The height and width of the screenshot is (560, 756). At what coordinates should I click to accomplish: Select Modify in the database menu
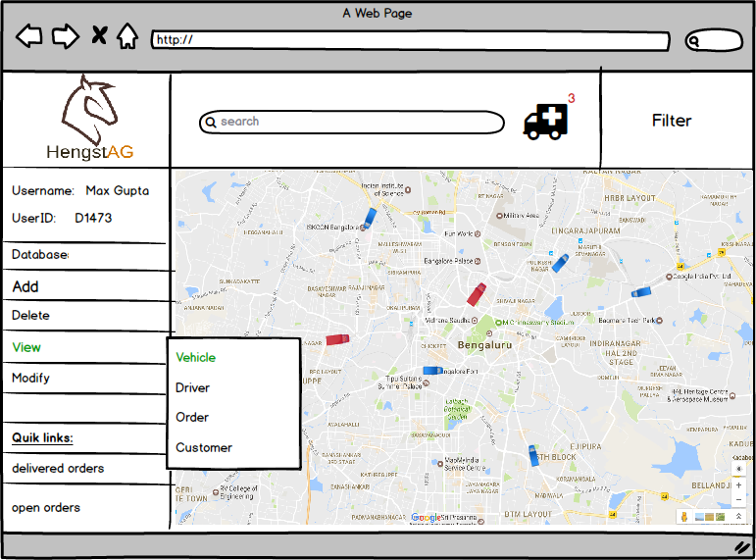30,378
